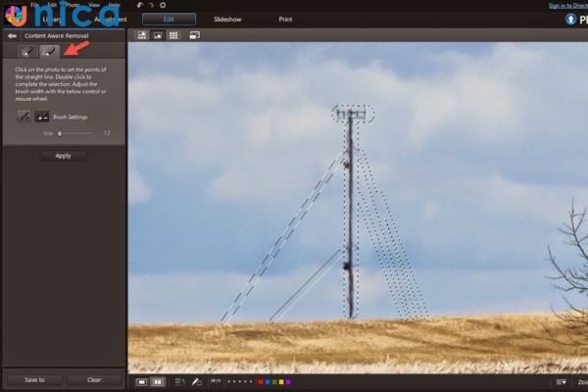Choose the eraser icon next to Brush Settings

tap(42, 116)
